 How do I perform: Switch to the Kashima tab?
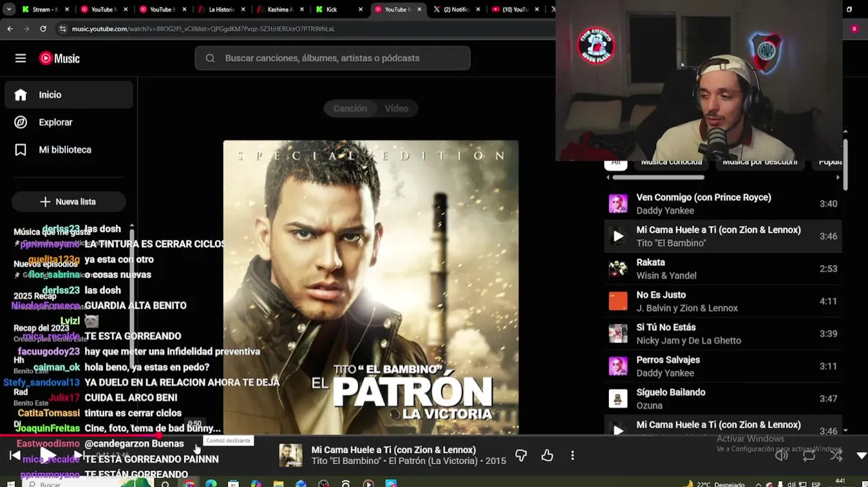coord(280,9)
